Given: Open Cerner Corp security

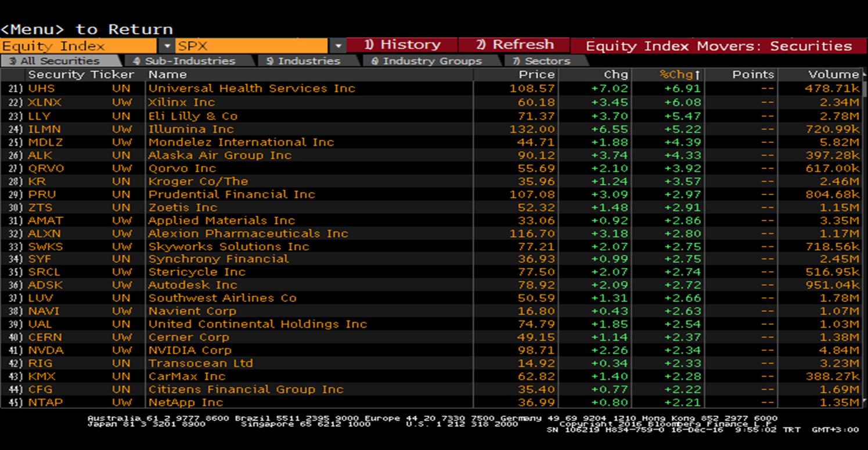Looking at the screenshot, I should click(188, 337).
